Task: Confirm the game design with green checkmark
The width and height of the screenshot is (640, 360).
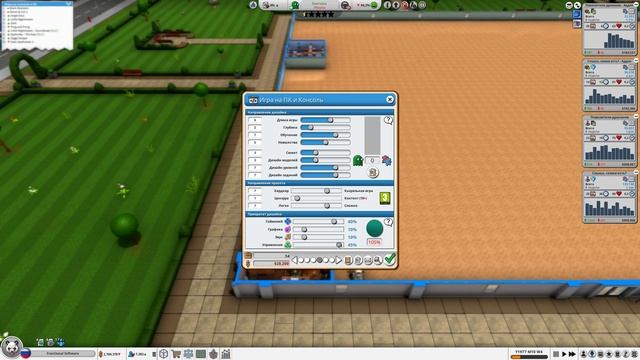Action: (x=390, y=259)
